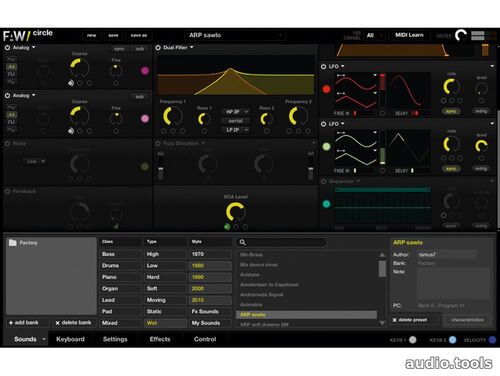500x376 pixels.
Task: Click the green LFO modulation source circle
Action: pyautogui.click(x=326, y=146)
